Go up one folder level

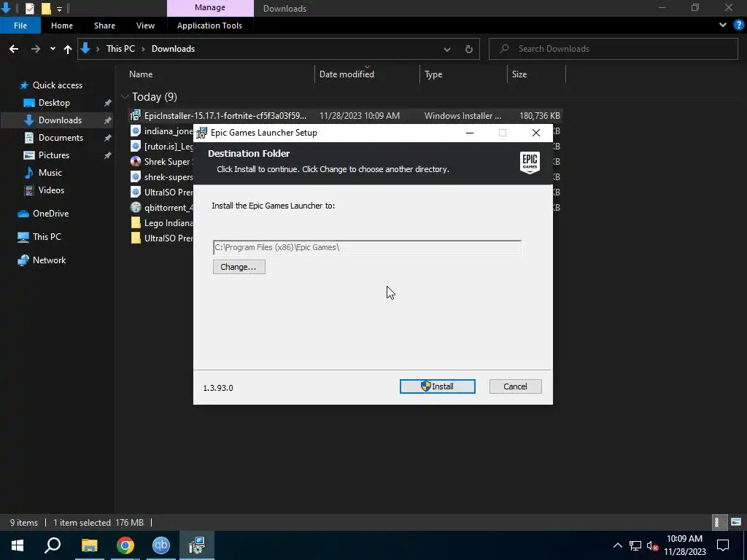point(68,49)
